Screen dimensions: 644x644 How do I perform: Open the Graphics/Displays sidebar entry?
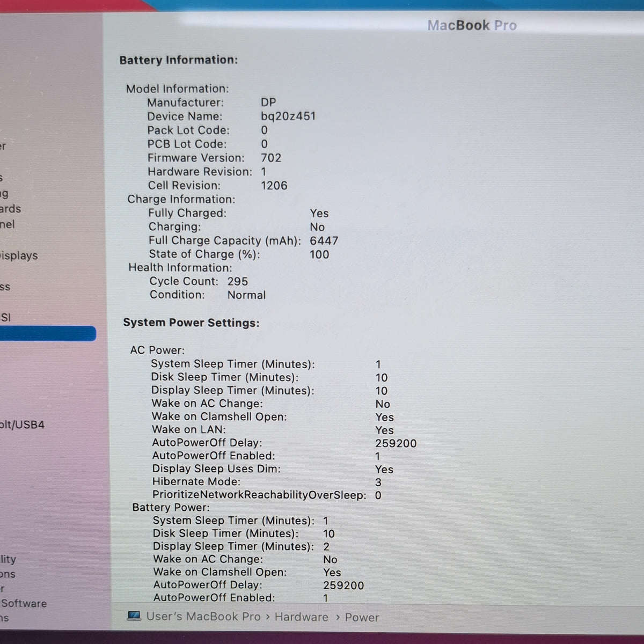[19, 255]
